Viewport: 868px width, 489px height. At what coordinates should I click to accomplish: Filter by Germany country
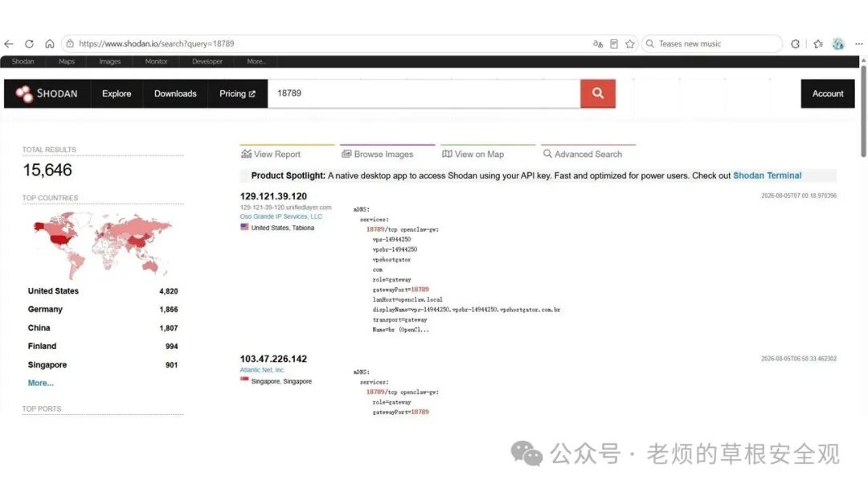point(45,309)
